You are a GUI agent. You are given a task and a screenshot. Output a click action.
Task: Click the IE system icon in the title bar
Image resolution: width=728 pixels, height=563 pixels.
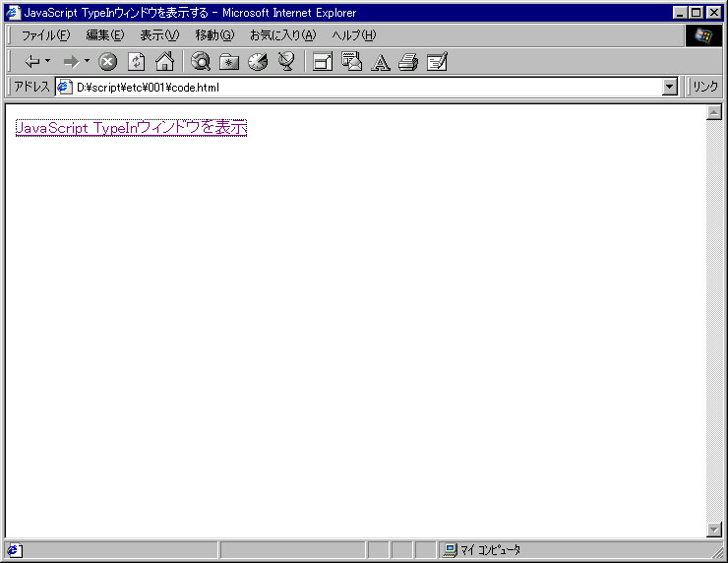coord(14,12)
